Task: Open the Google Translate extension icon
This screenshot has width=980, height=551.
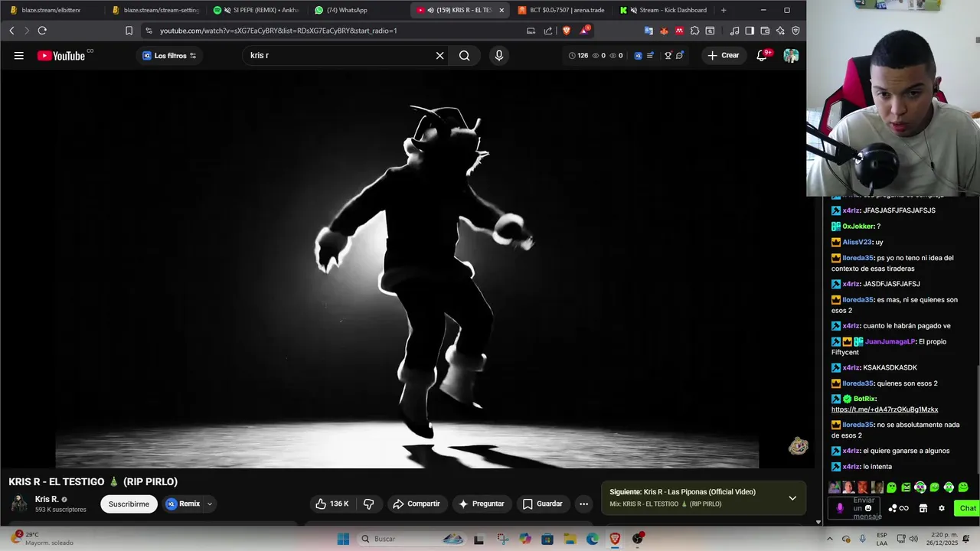Action: click(648, 31)
